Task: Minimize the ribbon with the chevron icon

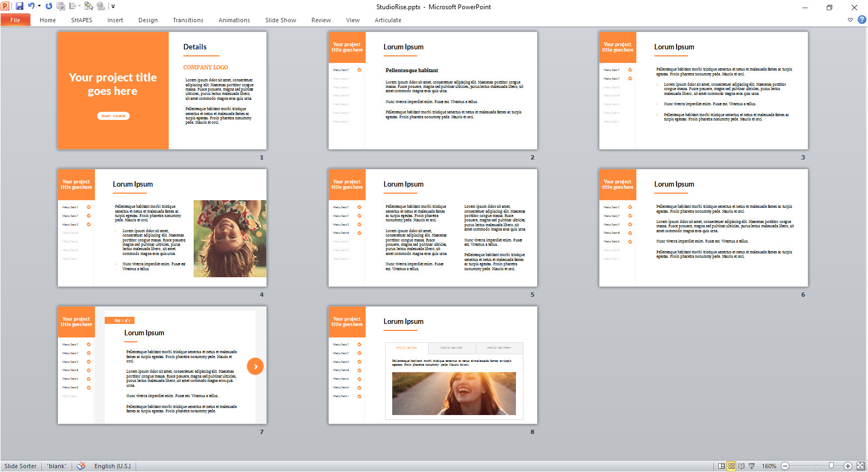Action: click(x=850, y=20)
